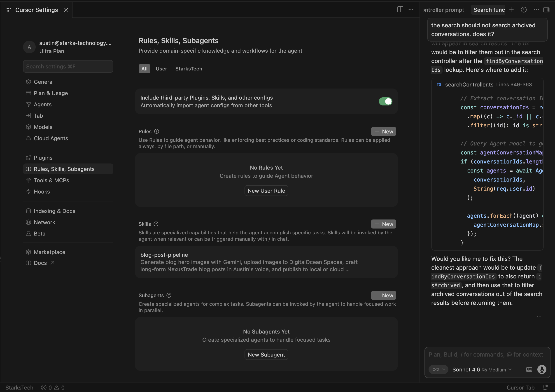
Task: Select the Cloud Agents sidebar icon
Action: (x=28, y=138)
